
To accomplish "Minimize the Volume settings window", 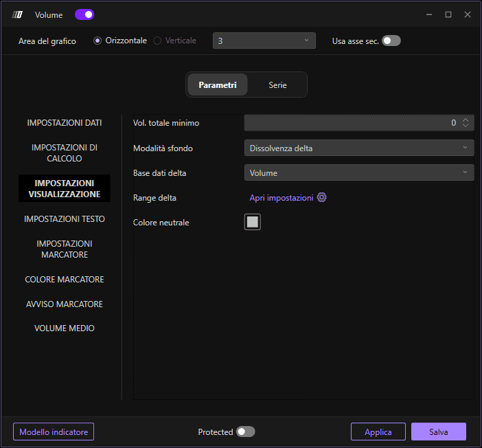I will tap(429, 14).
